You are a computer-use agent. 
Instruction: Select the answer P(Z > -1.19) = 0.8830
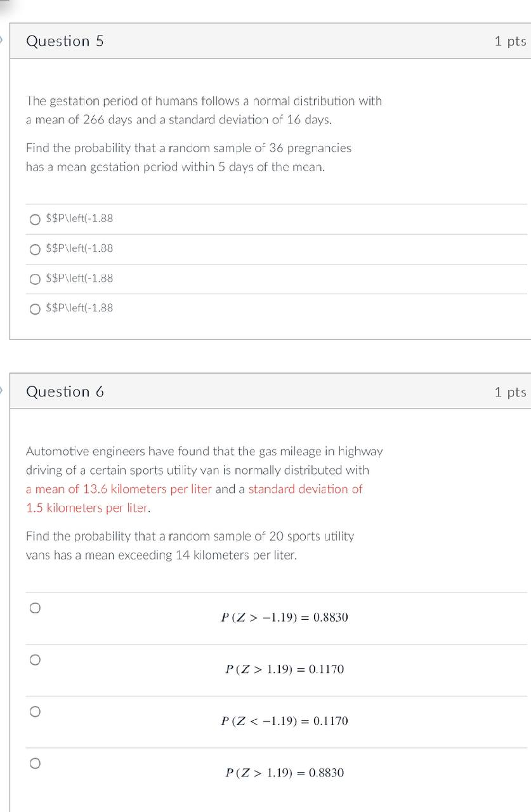click(x=36, y=608)
